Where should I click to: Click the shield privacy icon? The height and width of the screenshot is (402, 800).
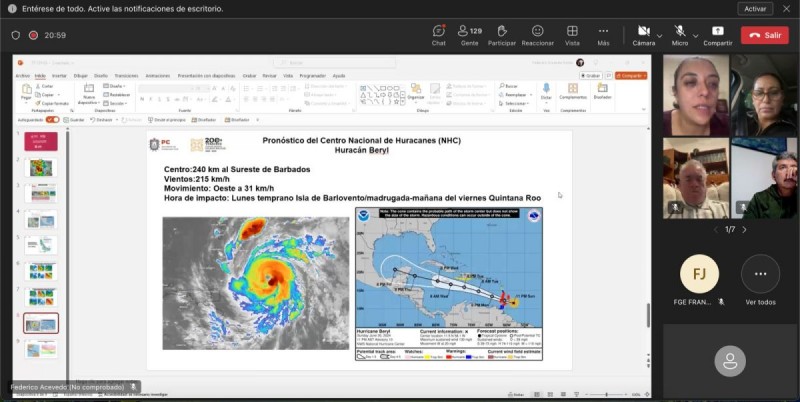click(16, 35)
